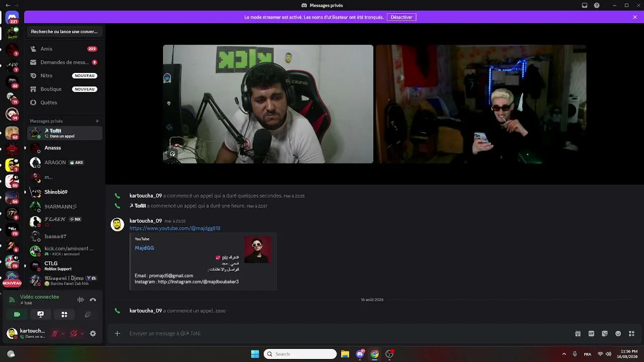Open the MajdGG embed thumbnail
644x362 pixels.
(x=258, y=250)
